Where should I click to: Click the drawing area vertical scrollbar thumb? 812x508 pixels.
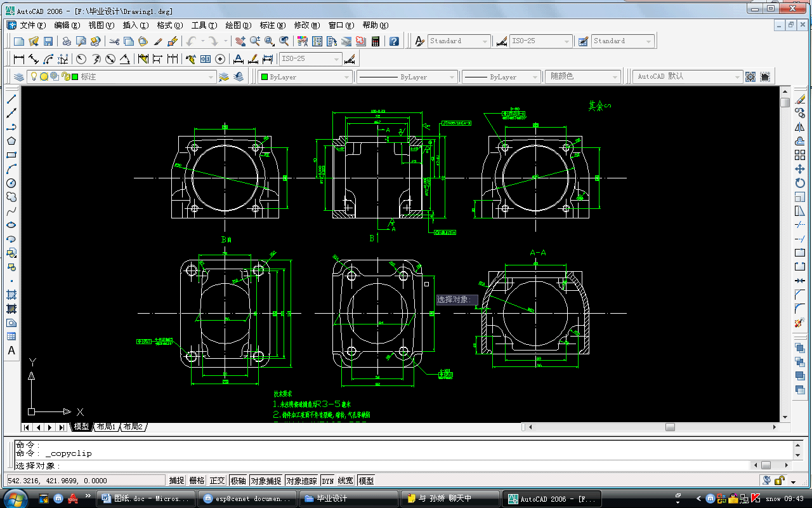coord(785,102)
